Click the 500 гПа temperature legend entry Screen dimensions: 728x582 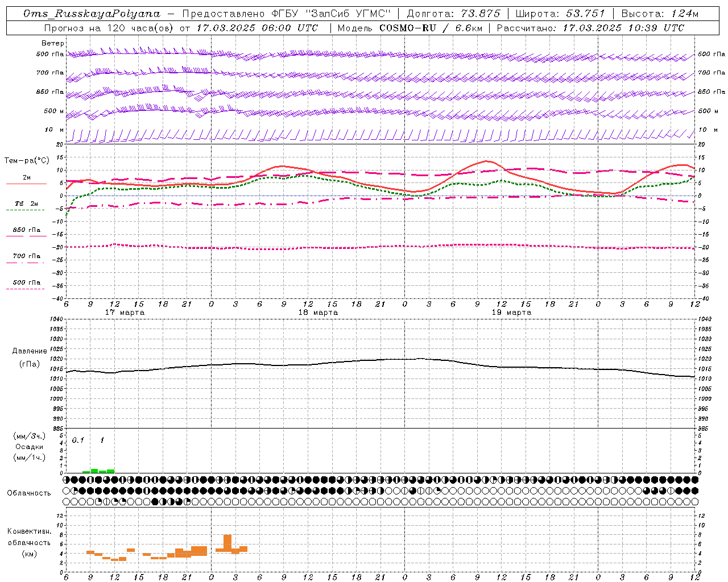click(x=26, y=282)
